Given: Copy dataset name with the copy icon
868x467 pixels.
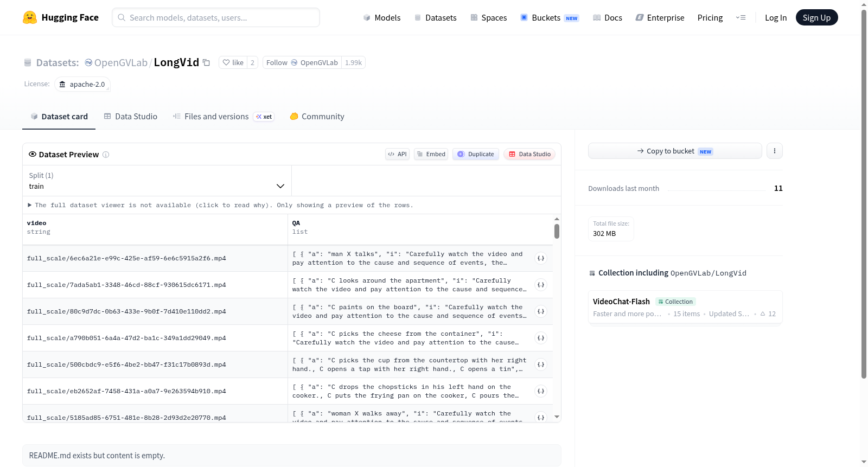Looking at the screenshot, I should (x=206, y=62).
